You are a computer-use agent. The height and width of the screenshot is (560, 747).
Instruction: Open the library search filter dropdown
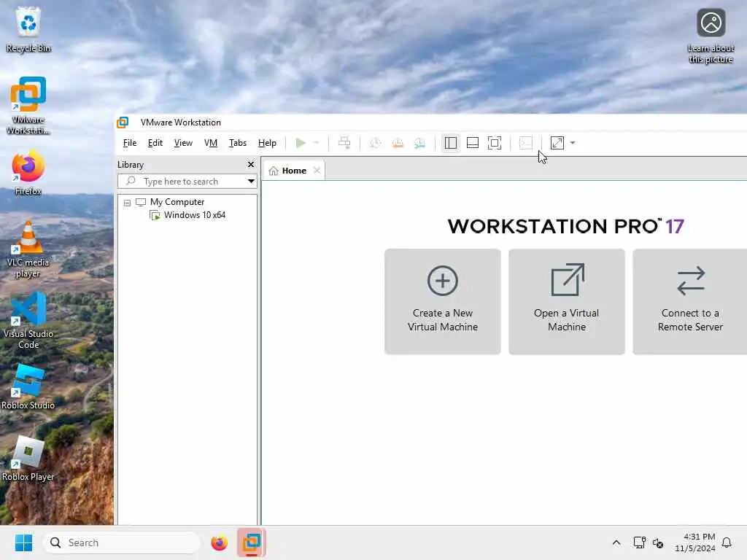(x=251, y=182)
